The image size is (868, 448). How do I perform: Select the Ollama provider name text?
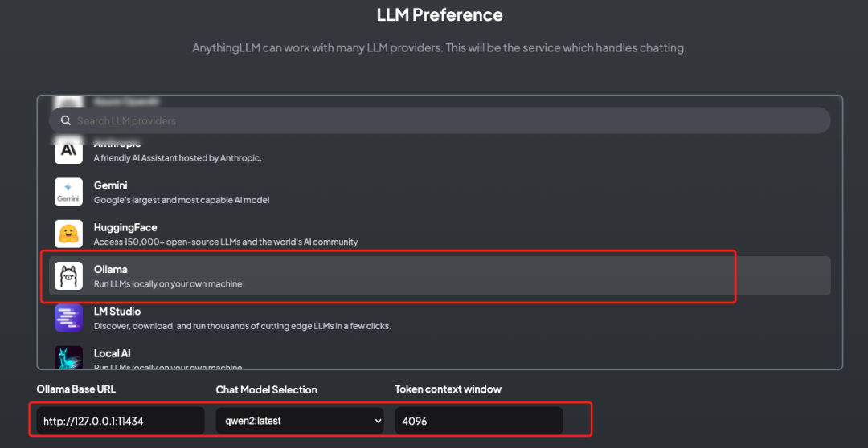[111, 269]
